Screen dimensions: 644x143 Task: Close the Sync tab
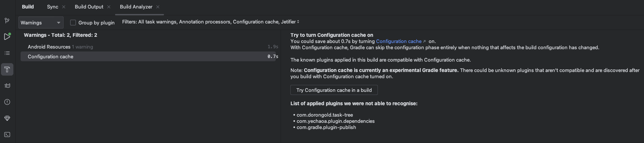[x=64, y=7]
